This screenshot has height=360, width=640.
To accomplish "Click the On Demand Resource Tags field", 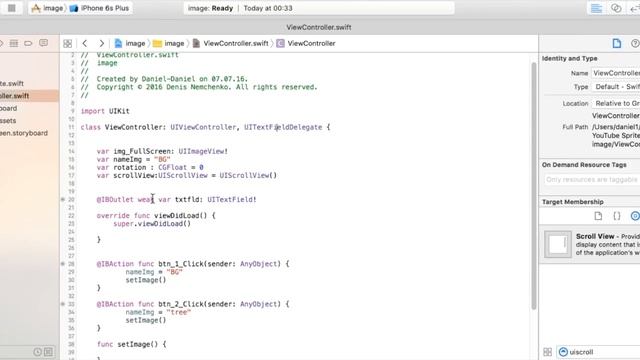I will (592, 180).
